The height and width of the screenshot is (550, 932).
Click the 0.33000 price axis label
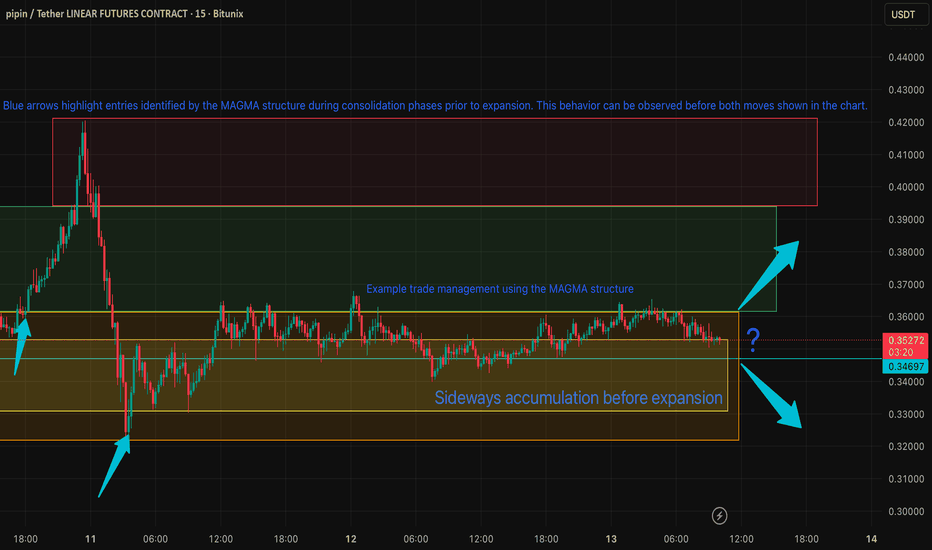point(906,414)
